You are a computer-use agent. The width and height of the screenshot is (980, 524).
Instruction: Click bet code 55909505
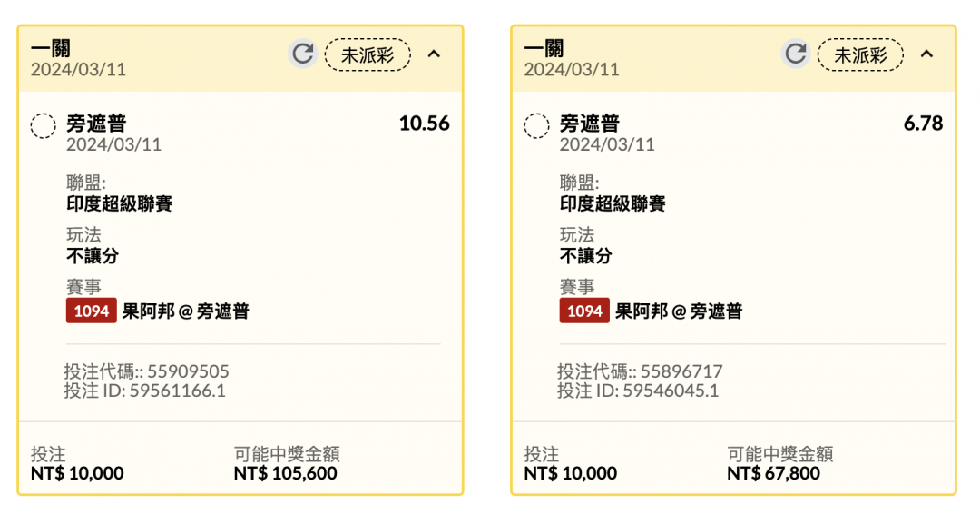tap(188, 371)
